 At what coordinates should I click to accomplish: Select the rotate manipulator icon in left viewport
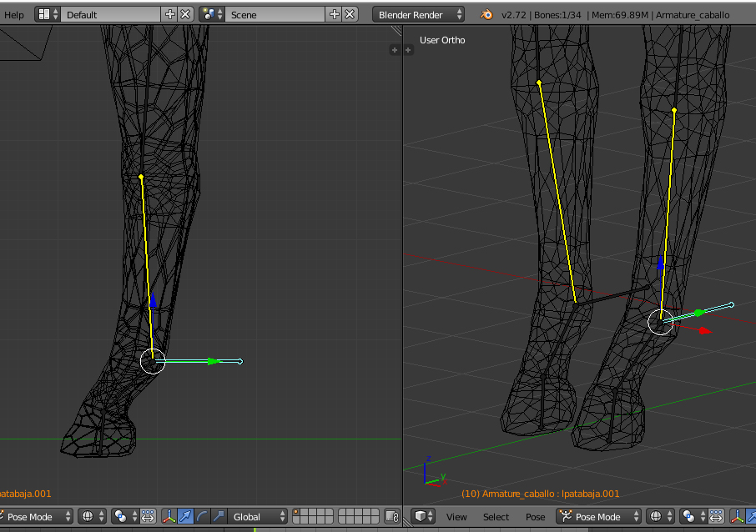click(x=202, y=517)
